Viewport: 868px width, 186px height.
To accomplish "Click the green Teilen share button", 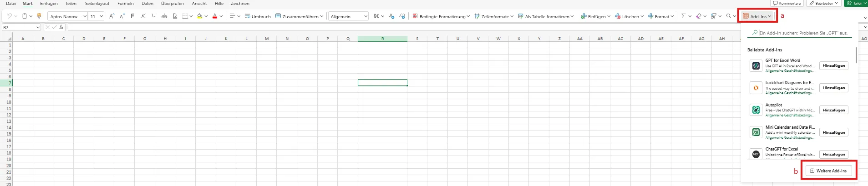I will click(856, 3).
